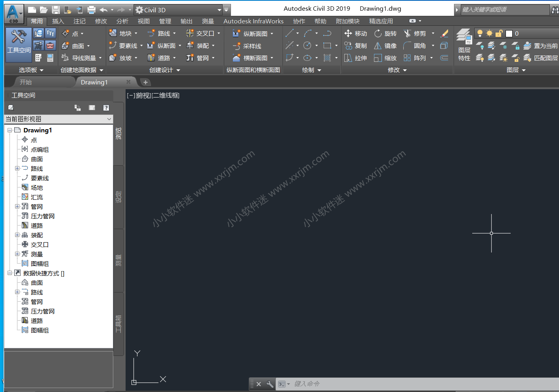Image resolution: width=559 pixels, height=392 pixels.
Task: Click the Pipe Network (管网) ribbon tool
Action: point(200,58)
